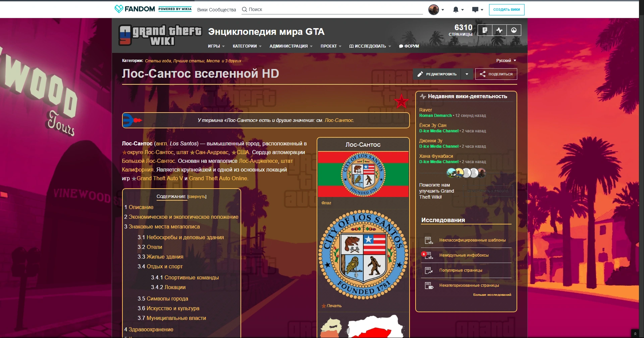Click the popular pages insights icon

coord(429,270)
